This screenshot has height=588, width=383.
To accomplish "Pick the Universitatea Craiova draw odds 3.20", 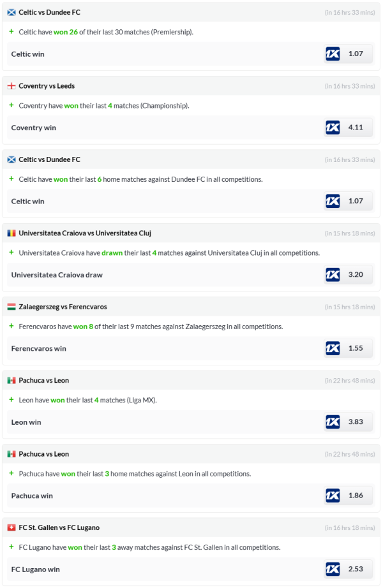I will [x=356, y=275].
